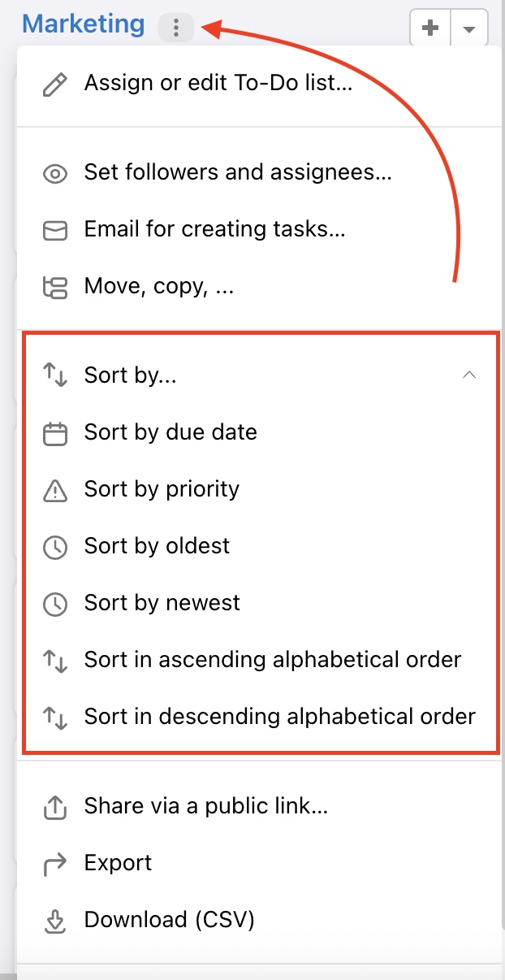The width and height of the screenshot is (505, 980).
Task: Click the move/copy hierarchy icon
Action: tap(54, 286)
